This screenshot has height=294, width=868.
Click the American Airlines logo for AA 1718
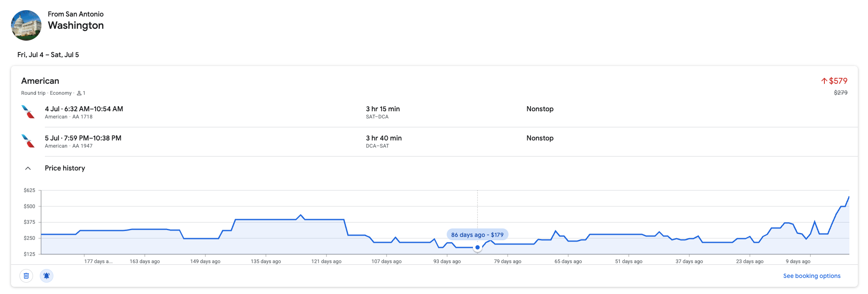tap(28, 112)
